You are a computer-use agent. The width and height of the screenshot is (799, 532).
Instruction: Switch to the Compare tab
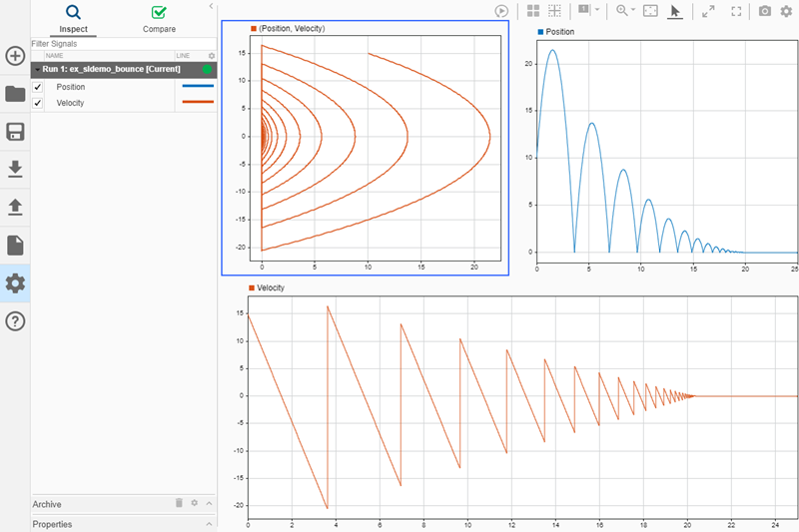(x=159, y=19)
